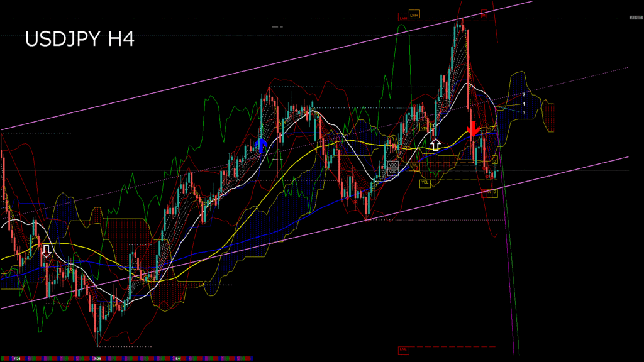Click the LMH level label
This screenshot has width=644, height=362.
point(404,18)
